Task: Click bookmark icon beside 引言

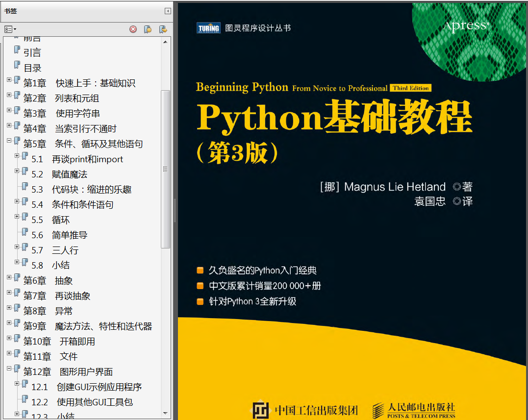Action: [x=17, y=50]
